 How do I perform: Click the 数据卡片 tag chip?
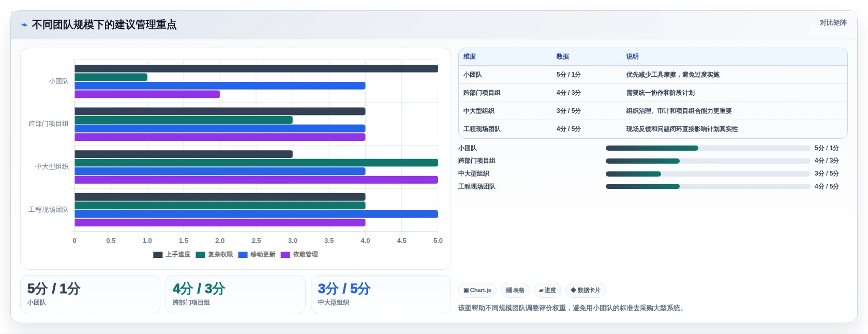(585, 291)
